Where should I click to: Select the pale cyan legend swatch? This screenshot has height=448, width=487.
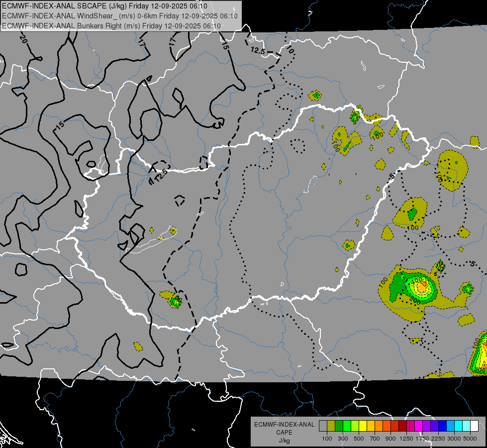[467, 426]
